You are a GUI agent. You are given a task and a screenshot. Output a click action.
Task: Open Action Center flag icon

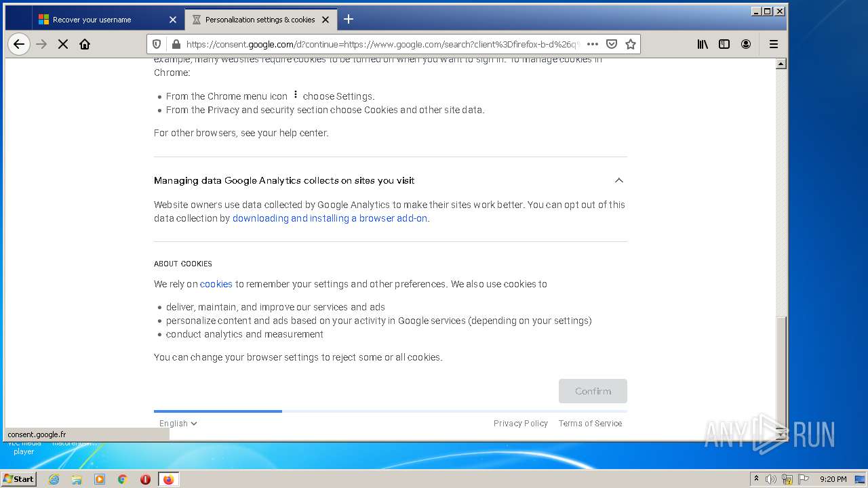coord(804,479)
